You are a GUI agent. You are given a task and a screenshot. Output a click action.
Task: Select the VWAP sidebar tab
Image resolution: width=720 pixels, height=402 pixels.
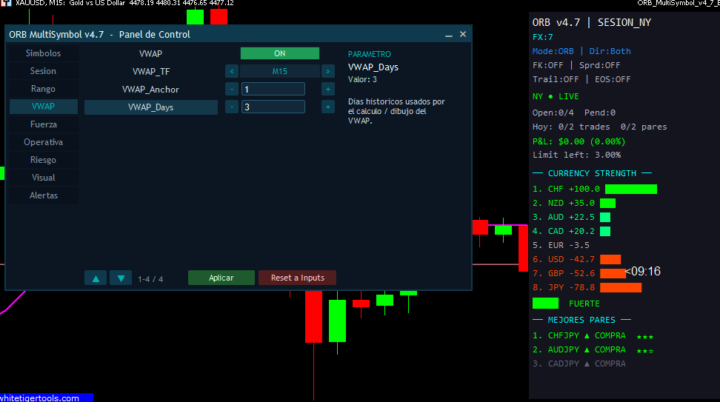click(x=43, y=107)
